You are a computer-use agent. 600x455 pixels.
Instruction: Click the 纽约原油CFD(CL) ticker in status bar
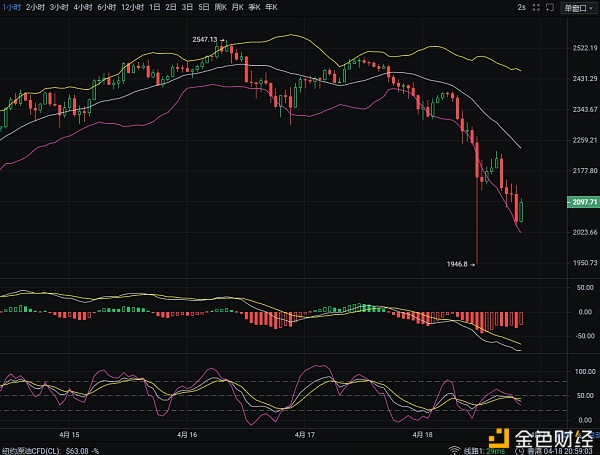coord(32,451)
